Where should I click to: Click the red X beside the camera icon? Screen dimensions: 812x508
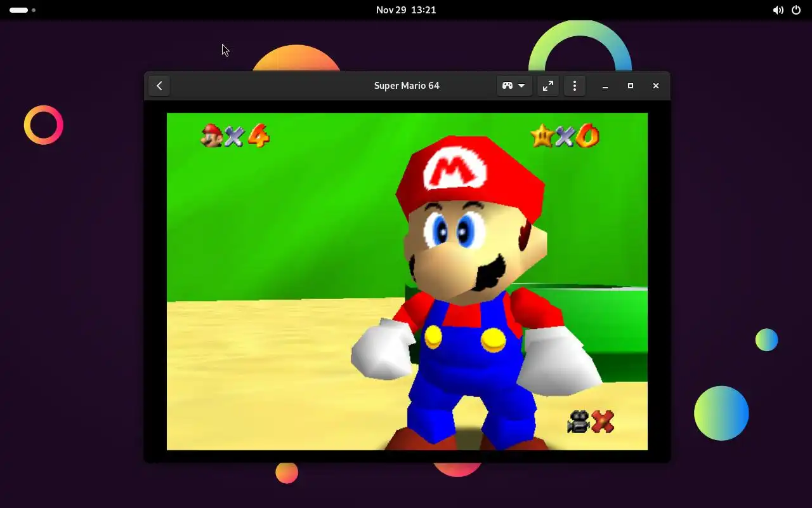click(603, 422)
